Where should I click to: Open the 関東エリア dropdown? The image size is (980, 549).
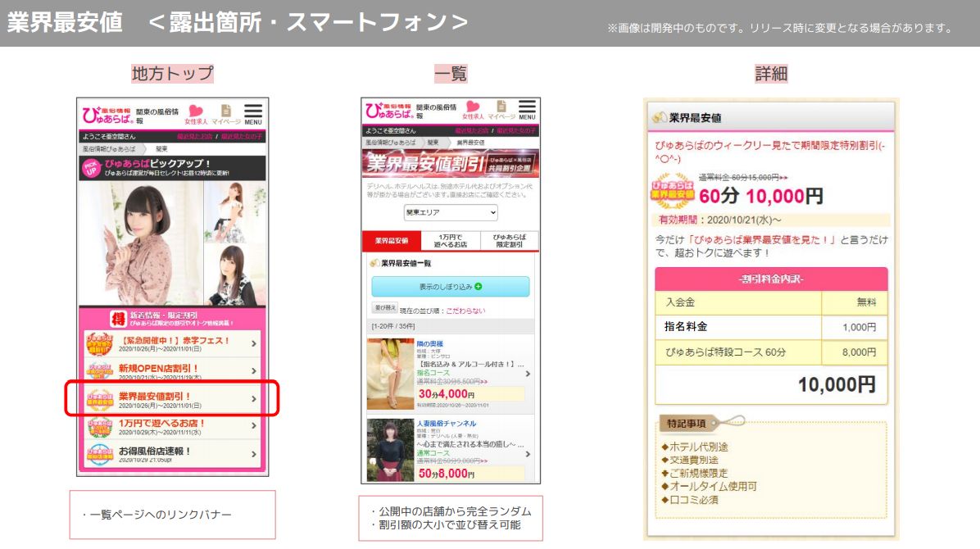click(451, 212)
